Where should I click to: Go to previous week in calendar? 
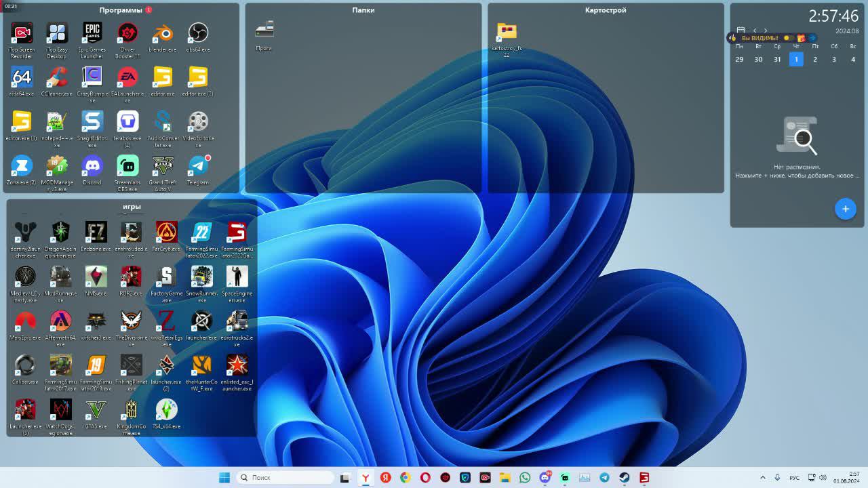click(x=755, y=30)
